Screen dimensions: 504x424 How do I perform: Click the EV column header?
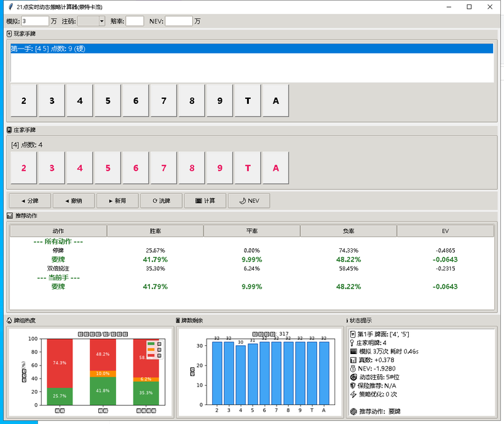pos(445,231)
